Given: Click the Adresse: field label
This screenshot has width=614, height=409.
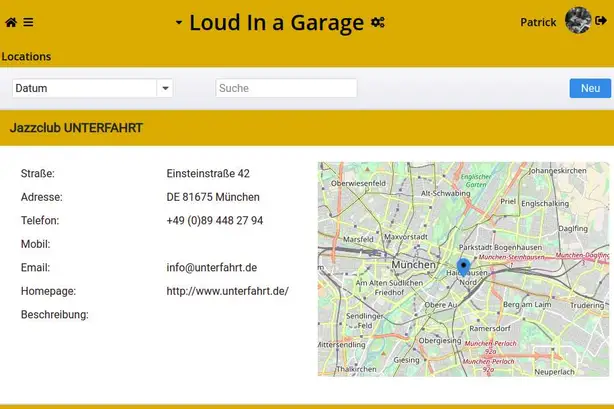Looking at the screenshot, I should (x=42, y=197).
